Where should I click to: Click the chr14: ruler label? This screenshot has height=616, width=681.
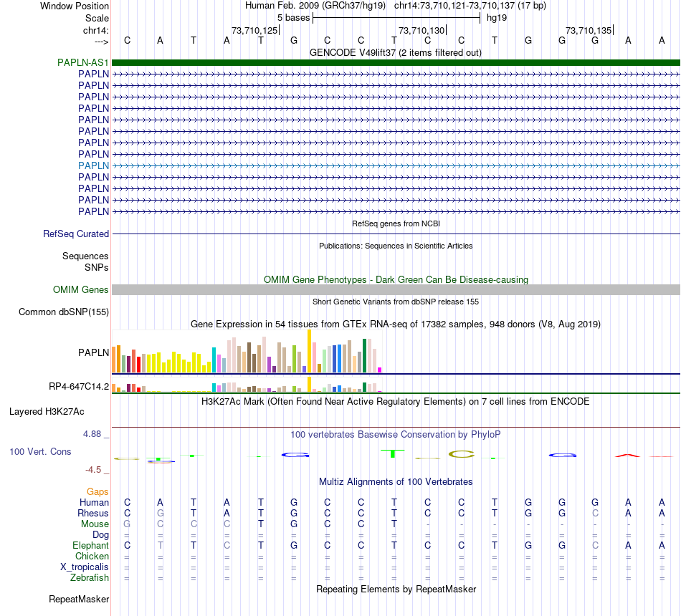tap(95, 30)
